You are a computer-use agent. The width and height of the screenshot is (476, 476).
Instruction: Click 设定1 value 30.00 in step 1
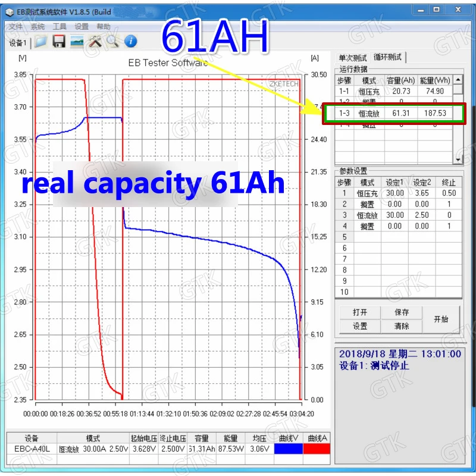(395, 193)
